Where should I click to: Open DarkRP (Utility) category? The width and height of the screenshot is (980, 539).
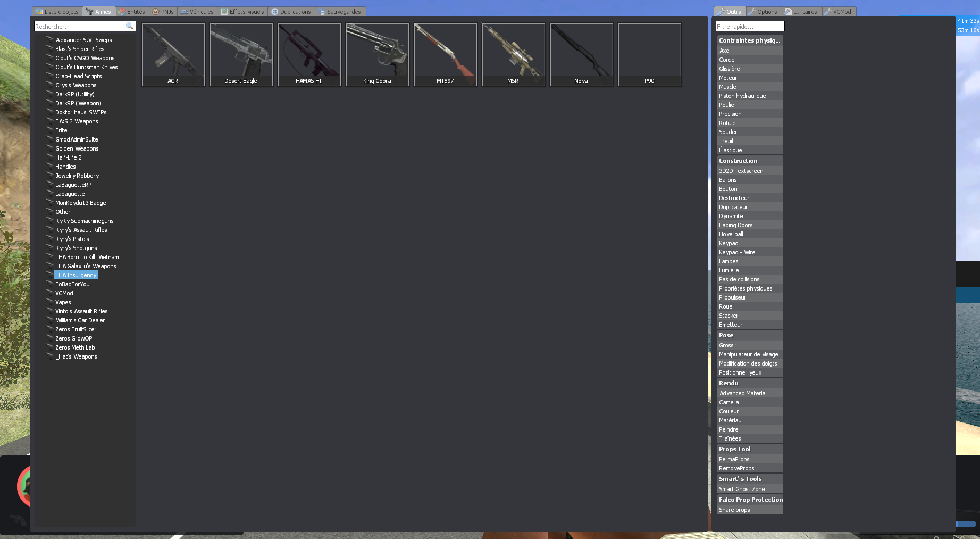click(75, 94)
